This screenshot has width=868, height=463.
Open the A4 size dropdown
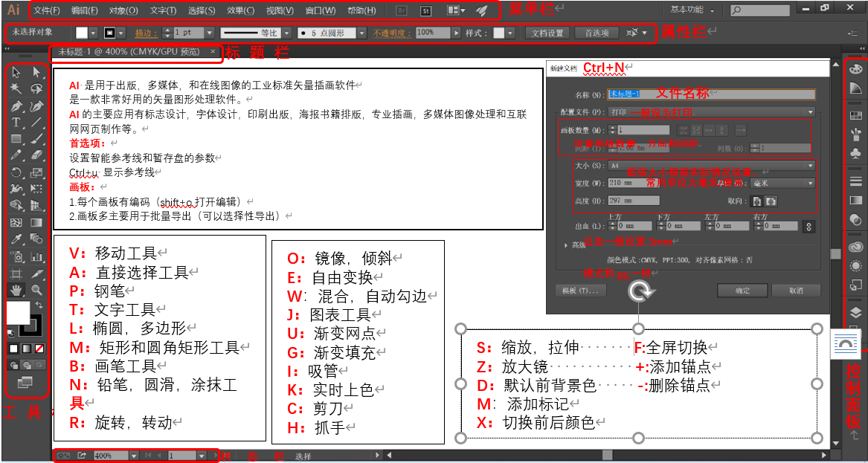811,164
